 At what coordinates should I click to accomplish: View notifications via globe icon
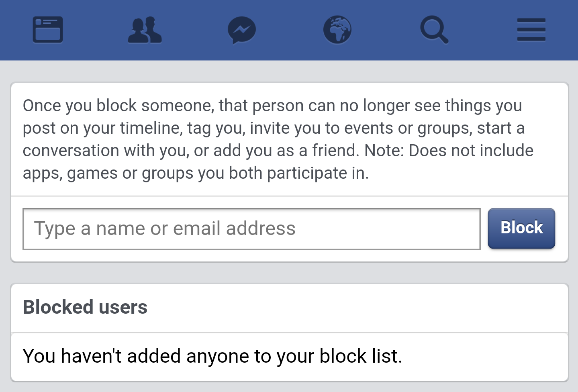pos(337,30)
